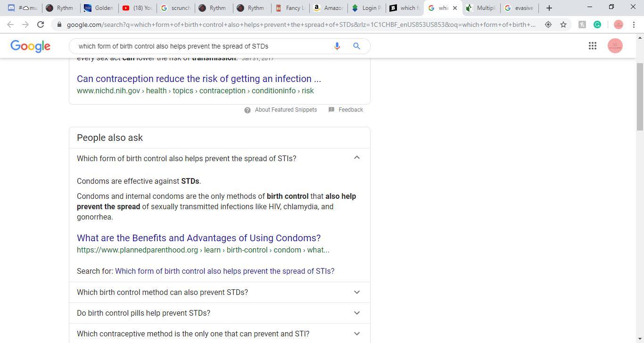Click the gray extension icon beside Grammarly
The width and height of the screenshot is (644, 343).
tap(582, 24)
